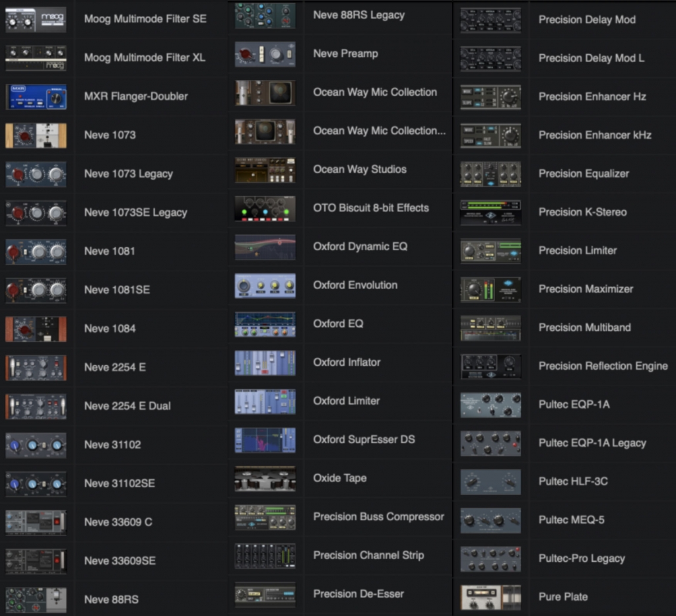The width and height of the screenshot is (676, 616).
Task: Open the Precision K-Stereo meter thumbnail
Action: point(491,213)
